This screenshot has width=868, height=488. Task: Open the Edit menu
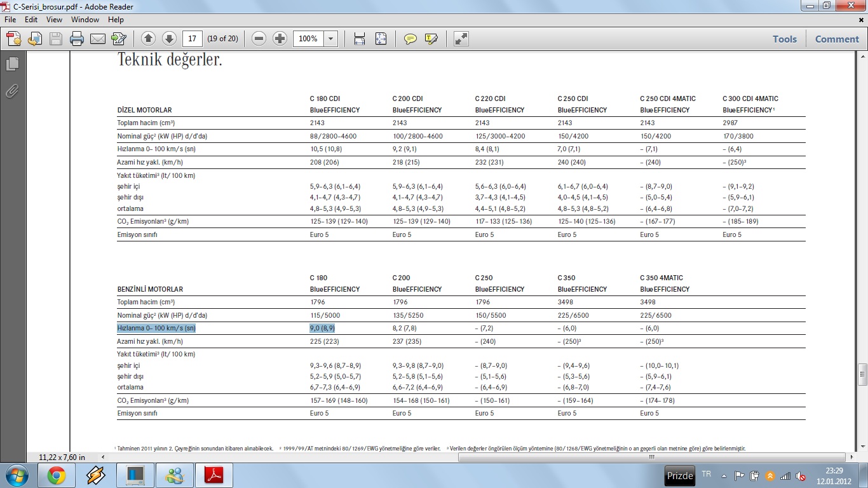pos(31,20)
